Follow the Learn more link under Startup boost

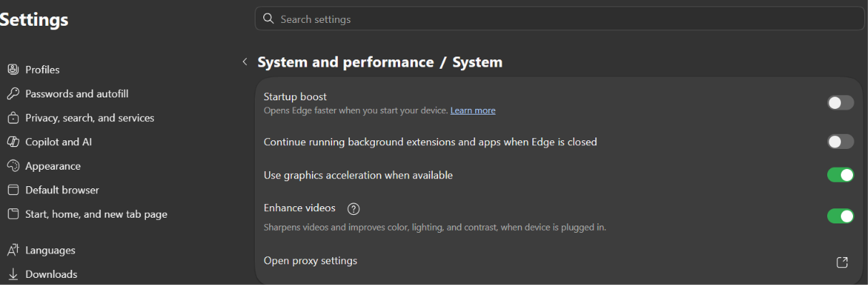point(473,110)
